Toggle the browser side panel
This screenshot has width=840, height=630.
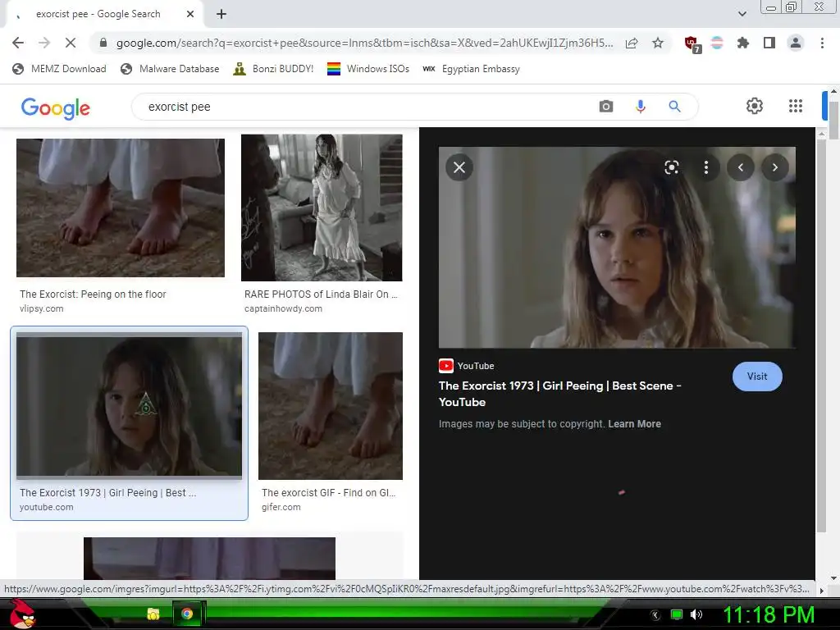point(769,43)
